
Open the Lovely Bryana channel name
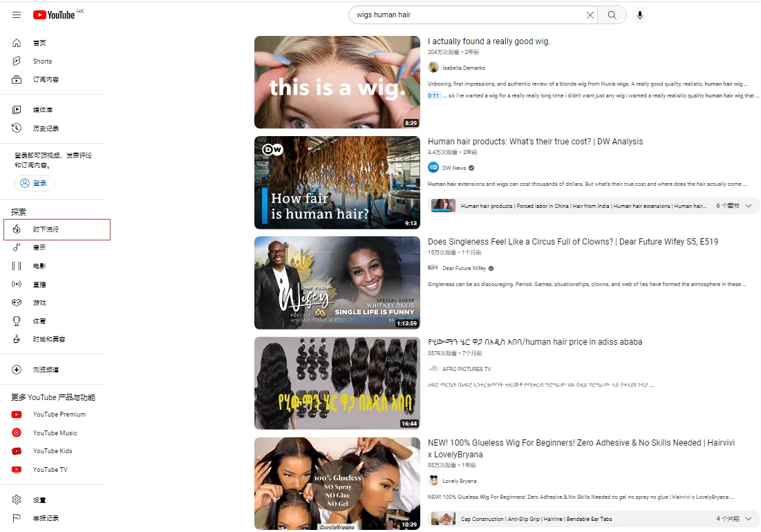[459, 481]
